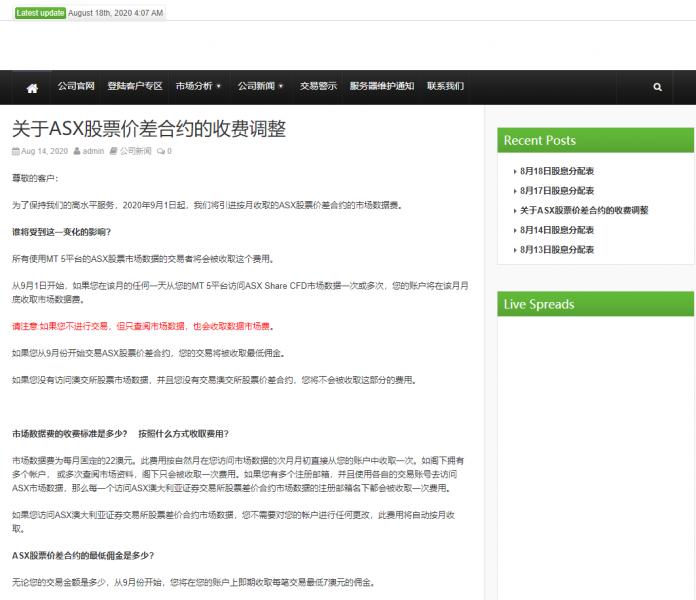This screenshot has width=696, height=600.
Task: Open the 公司官网 menu item
Action: point(76,86)
